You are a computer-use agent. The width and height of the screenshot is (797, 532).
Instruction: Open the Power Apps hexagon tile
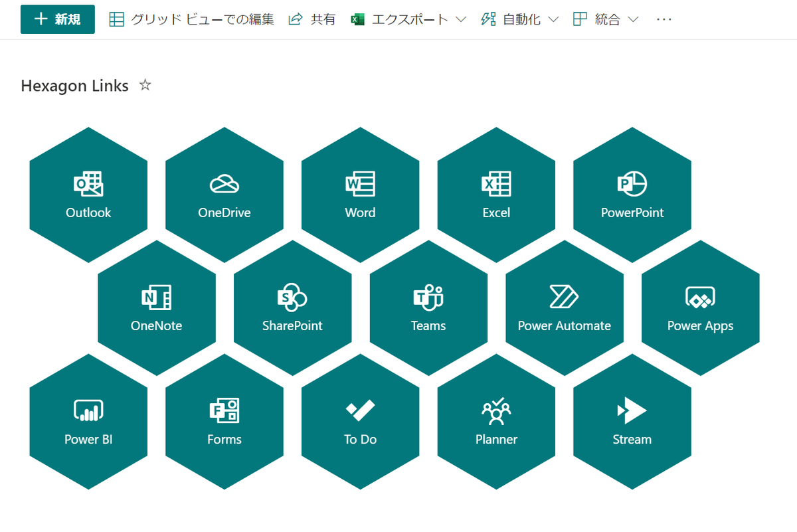point(700,308)
